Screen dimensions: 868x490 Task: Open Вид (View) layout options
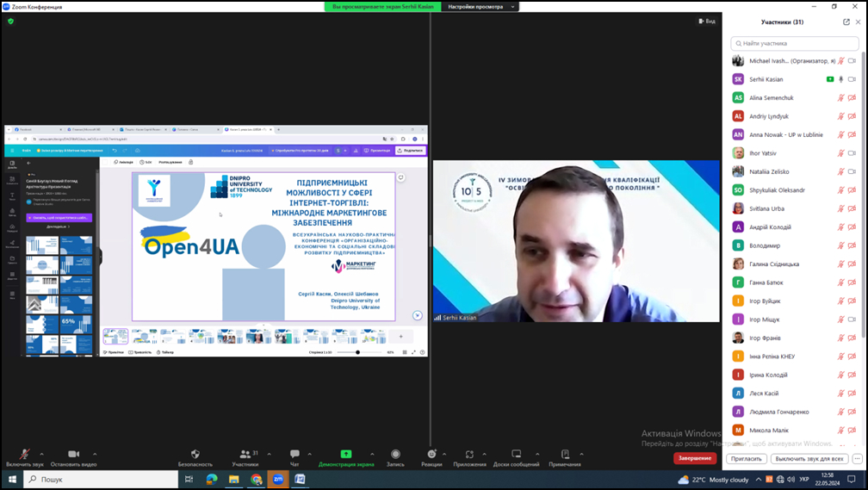[706, 21]
